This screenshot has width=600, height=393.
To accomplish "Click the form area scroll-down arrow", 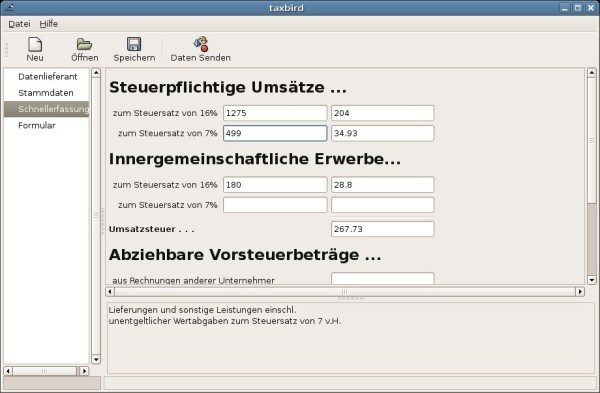I will 592,280.
